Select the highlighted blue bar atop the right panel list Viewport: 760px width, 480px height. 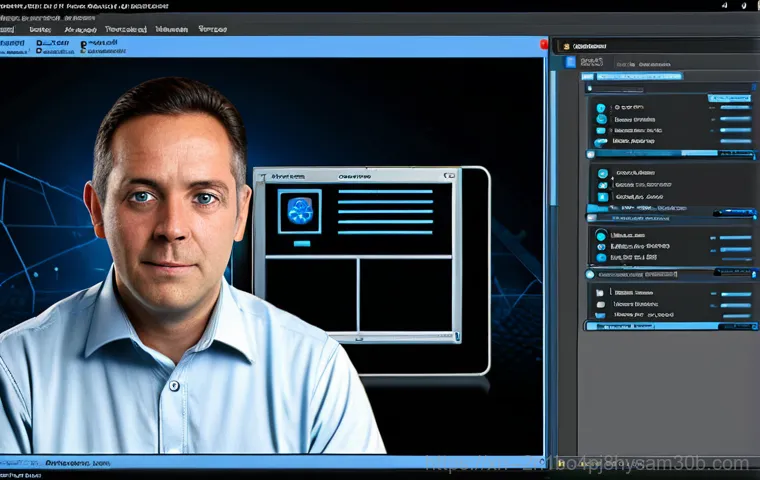[632, 76]
